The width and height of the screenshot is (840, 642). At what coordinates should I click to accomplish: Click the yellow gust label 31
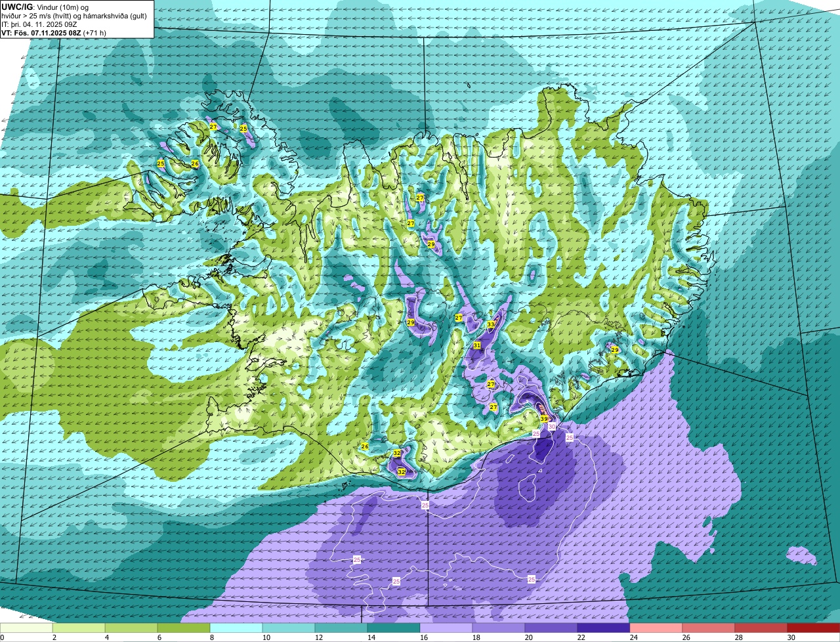[477, 345]
